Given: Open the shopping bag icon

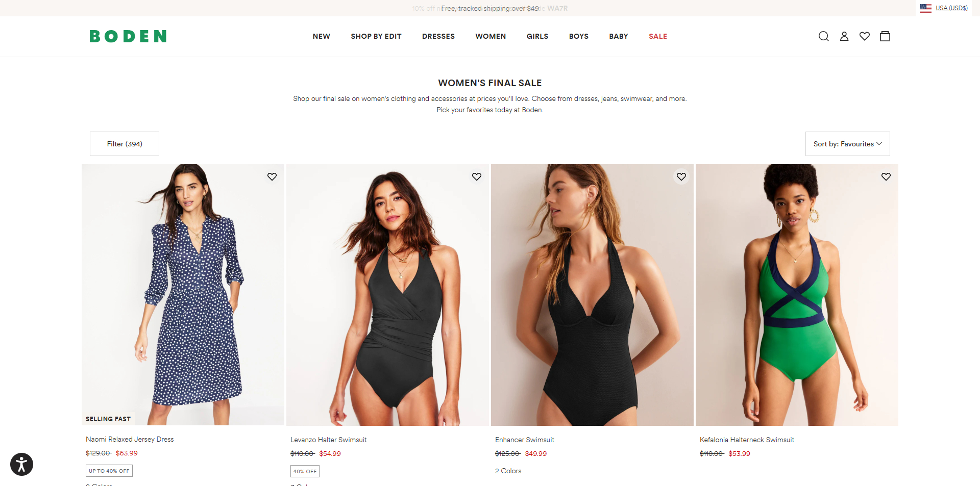Looking at the screenshot, I should click(885, 36).
